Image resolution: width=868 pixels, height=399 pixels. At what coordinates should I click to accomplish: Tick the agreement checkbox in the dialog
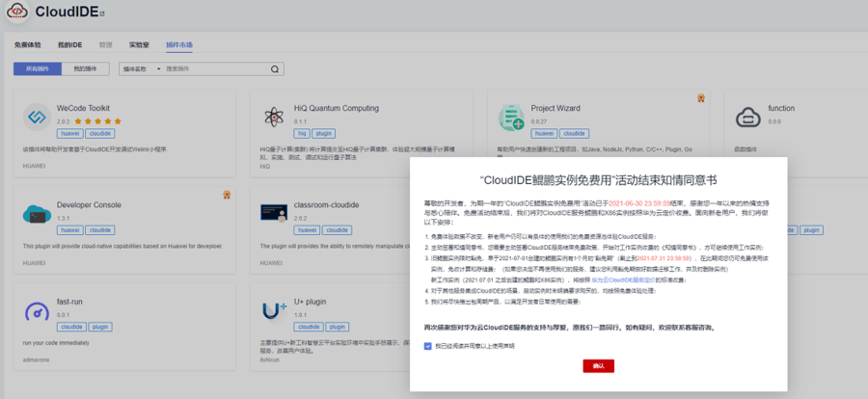click(427, 346)
